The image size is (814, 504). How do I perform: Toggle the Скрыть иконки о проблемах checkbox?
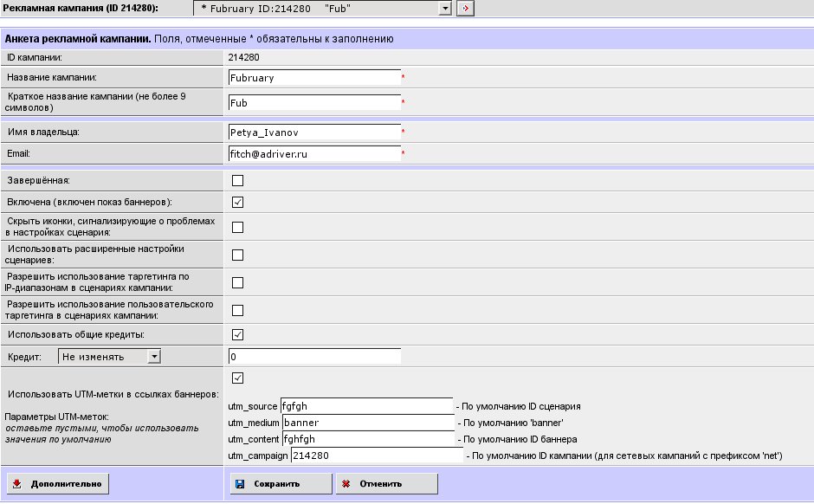[x=238, y=228]
